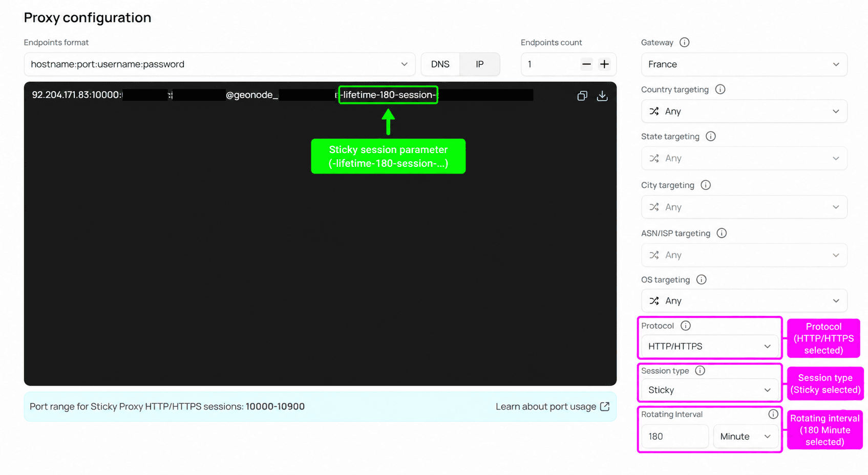
Task: Open OS targeting dropdown
Action: coord(744,300)
